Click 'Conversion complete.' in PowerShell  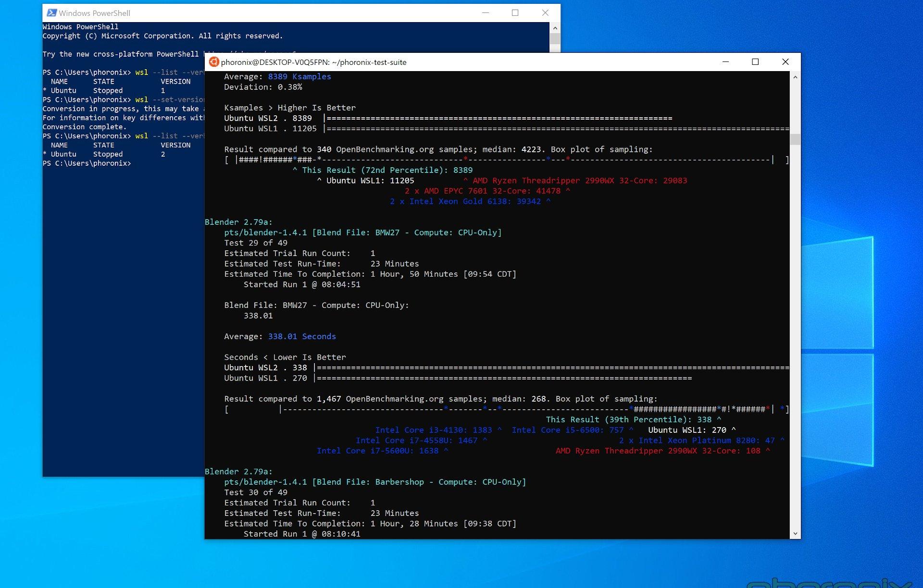pos(85,127)
